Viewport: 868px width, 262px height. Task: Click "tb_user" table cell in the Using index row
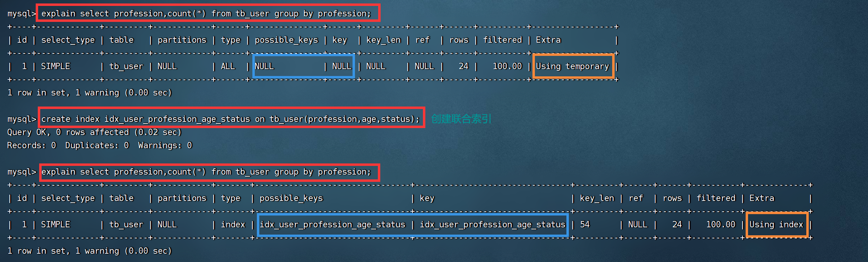coord(126,225)
